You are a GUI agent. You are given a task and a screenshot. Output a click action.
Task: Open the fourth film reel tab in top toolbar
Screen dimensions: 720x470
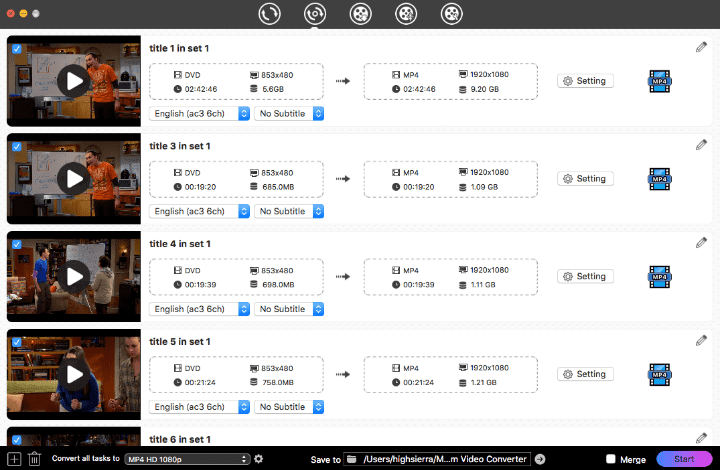coord(406,14)
